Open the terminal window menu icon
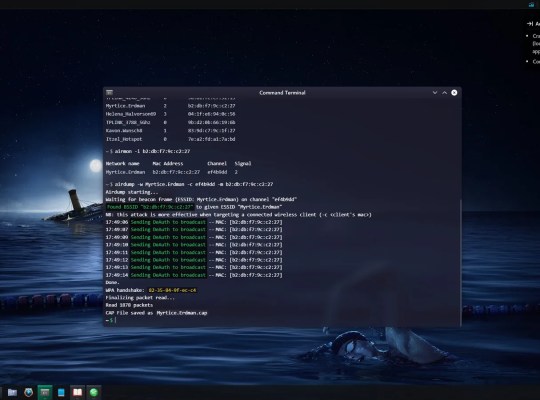 coord(110,92)
